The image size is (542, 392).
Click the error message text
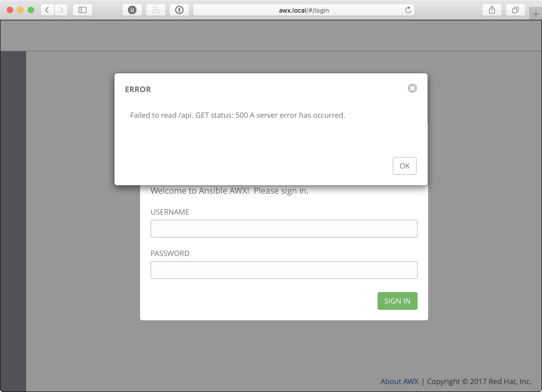point(237,115)
